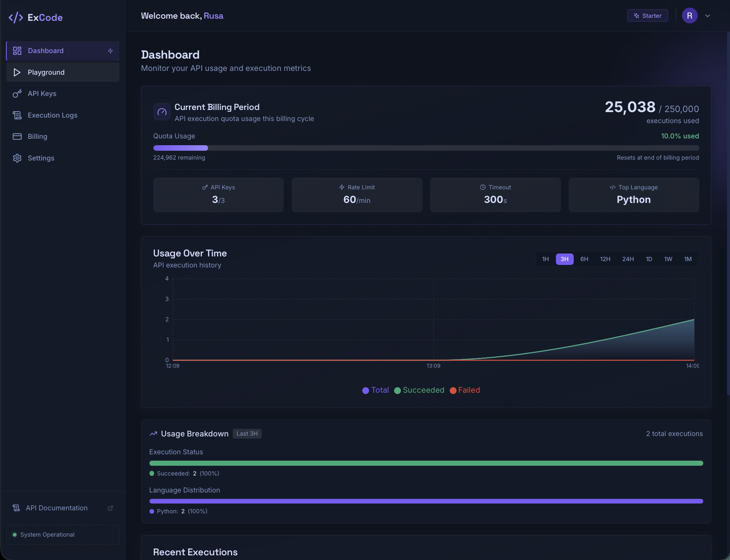The image size is (730, 560).
Task: Click the 25,038 executions used value
Action: tap(630, 107)
